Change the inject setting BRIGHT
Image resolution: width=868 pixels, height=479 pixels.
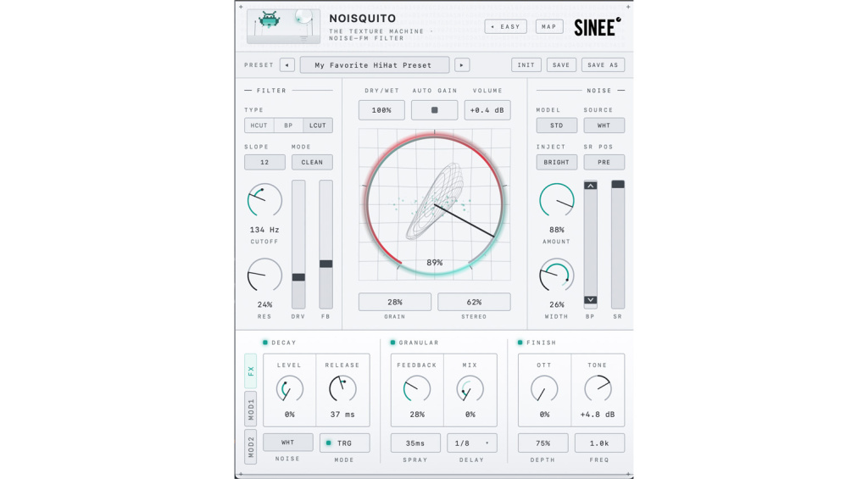(556, 162)
